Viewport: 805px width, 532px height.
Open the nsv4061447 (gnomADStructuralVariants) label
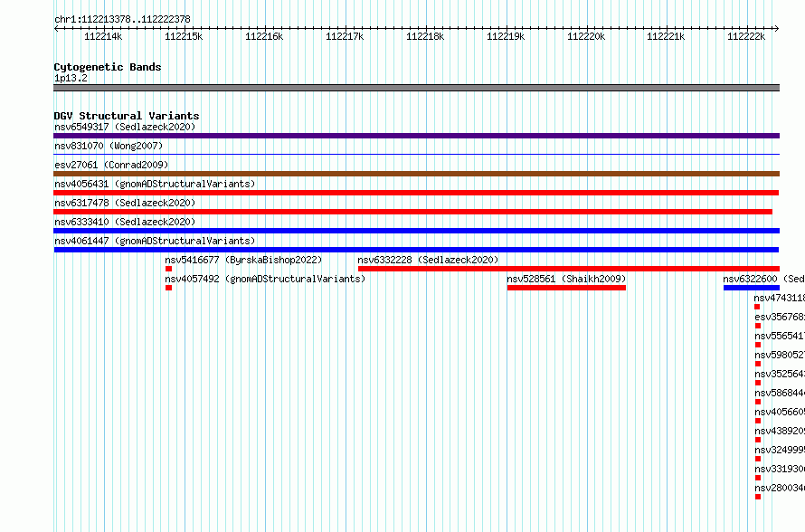coord(155,241)
